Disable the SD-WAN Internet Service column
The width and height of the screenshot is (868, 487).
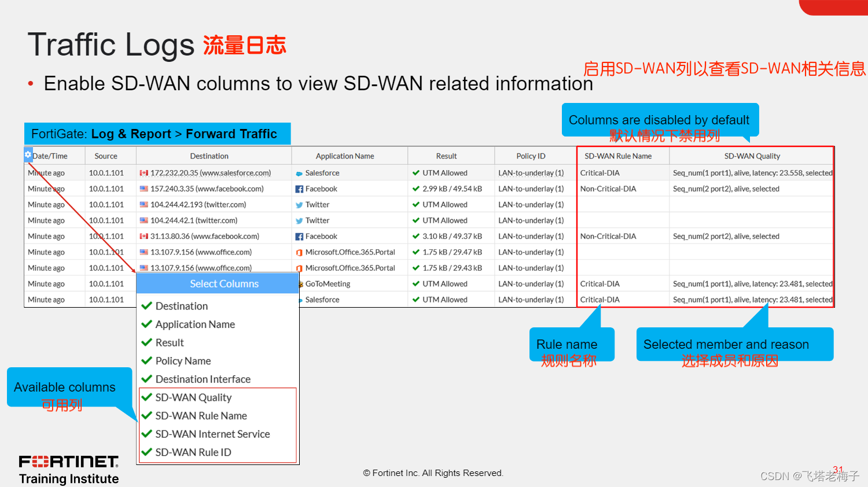[147, 434]
